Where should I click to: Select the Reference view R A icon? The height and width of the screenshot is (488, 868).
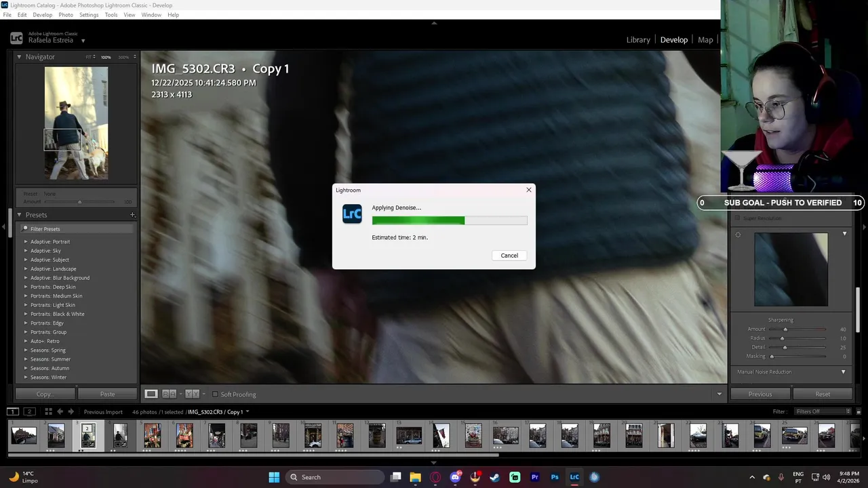169,394
